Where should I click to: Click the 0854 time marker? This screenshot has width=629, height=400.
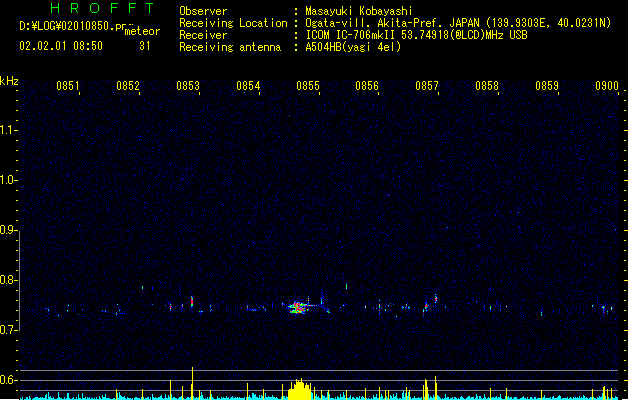coord(248,86)
